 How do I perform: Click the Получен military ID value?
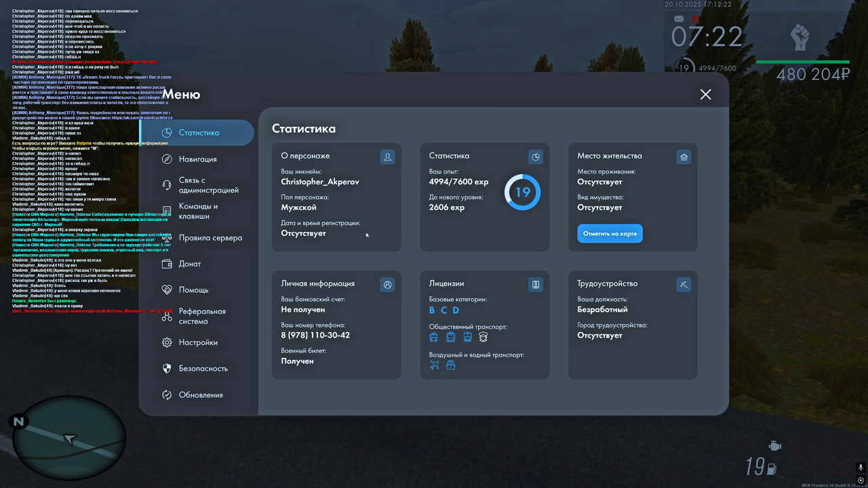coord(298,361)
